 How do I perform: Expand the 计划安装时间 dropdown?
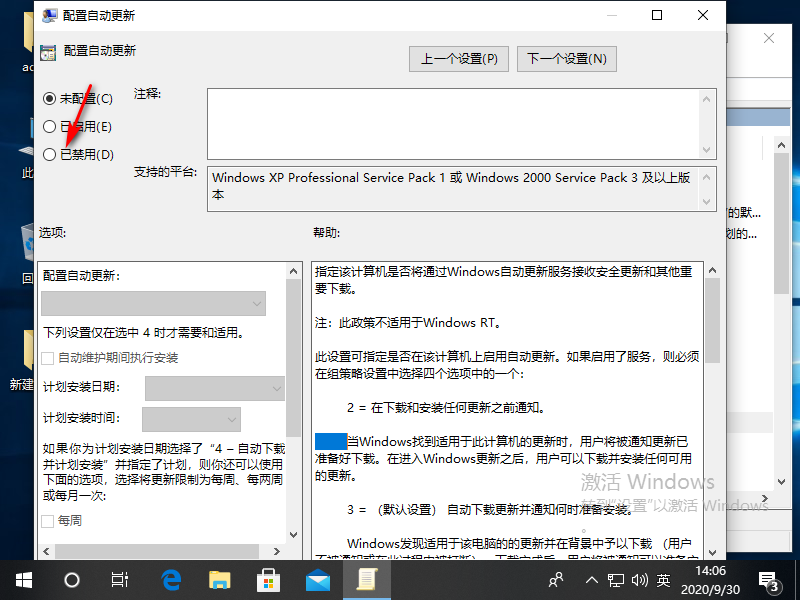click(x=191, y=418)
